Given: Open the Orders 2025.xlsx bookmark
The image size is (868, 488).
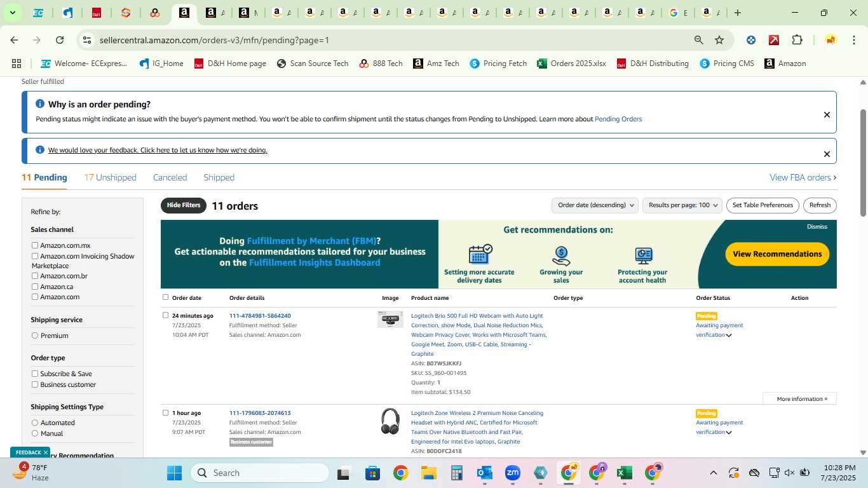Looking at the screenshot, I should [x=571, y=64].
